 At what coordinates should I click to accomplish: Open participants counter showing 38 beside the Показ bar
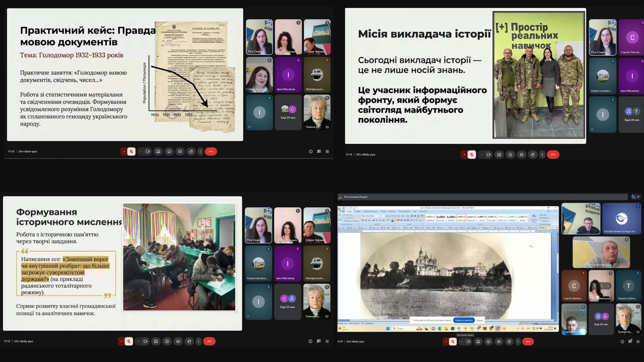tap(636, 197)
